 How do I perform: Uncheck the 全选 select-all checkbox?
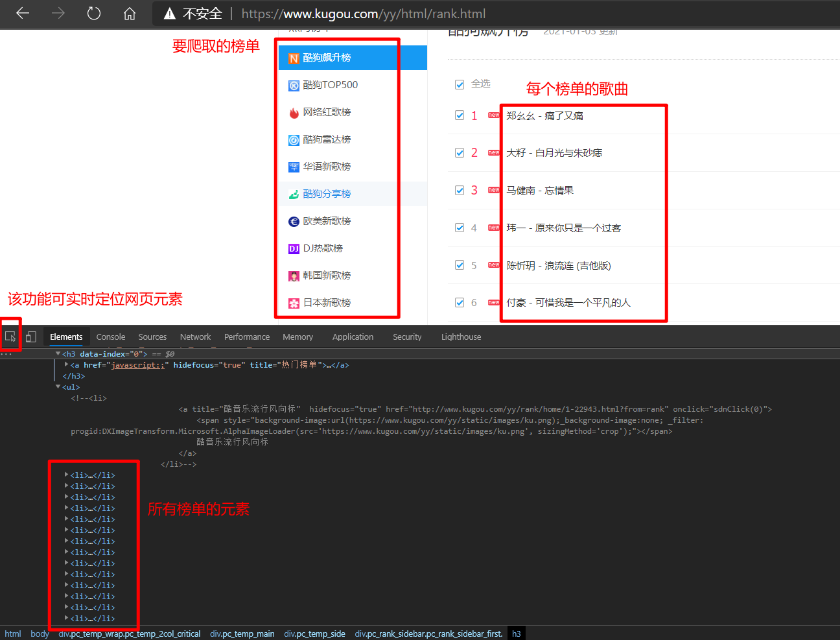point(460,84)
